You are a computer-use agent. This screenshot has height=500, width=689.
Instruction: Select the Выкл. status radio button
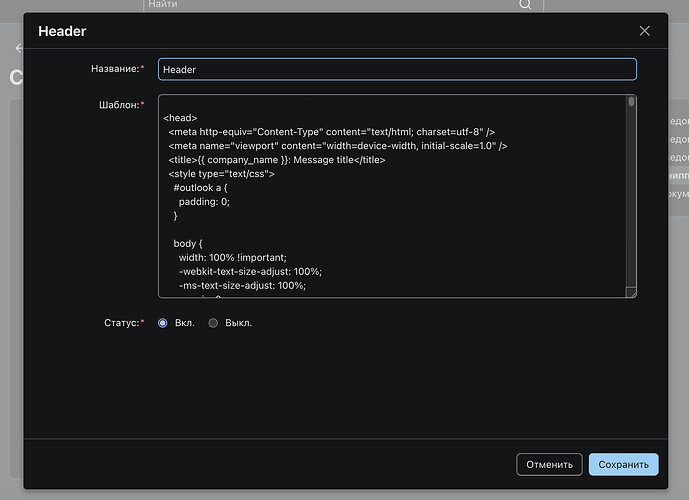point(213,323)
